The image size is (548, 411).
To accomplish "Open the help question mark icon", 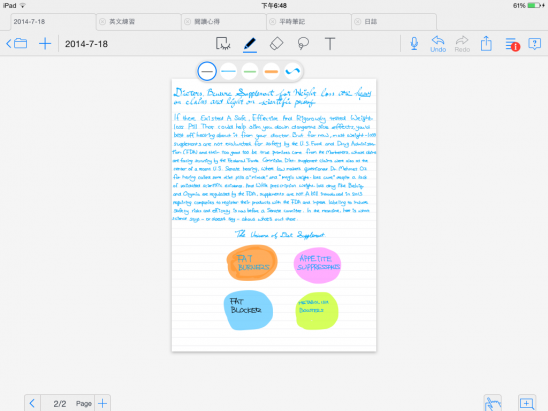I will click(x=534, y=44).
